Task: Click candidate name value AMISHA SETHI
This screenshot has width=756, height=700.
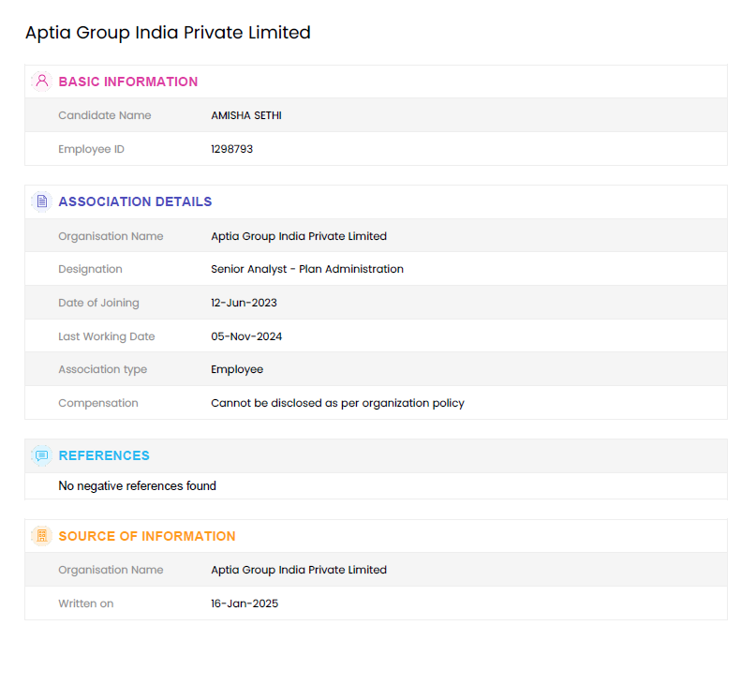Action: click(x=246, y=115)
